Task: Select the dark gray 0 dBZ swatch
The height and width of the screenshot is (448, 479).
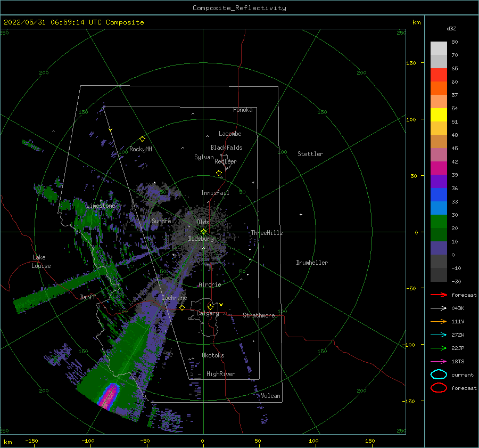Action: (439, 261)
